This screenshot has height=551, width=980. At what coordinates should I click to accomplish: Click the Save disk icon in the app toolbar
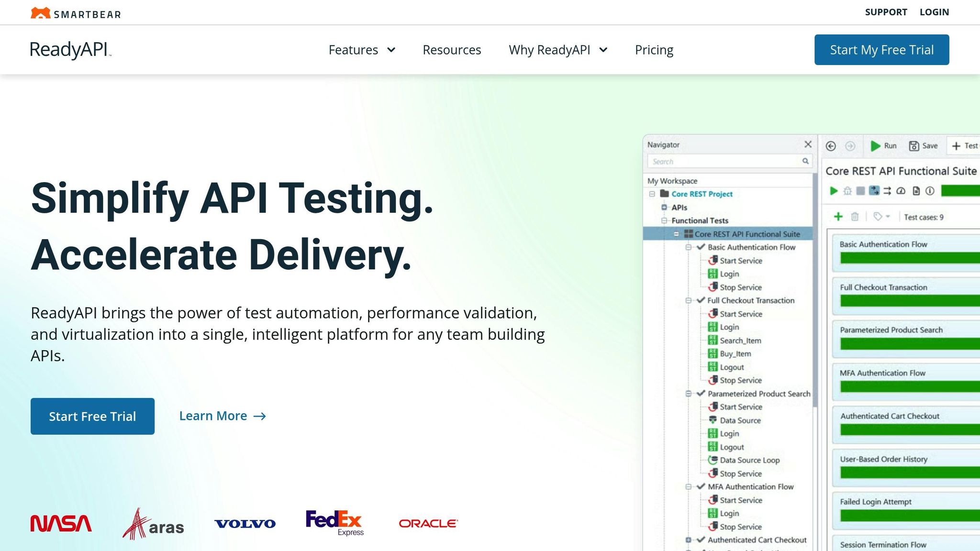coord(914,146)
